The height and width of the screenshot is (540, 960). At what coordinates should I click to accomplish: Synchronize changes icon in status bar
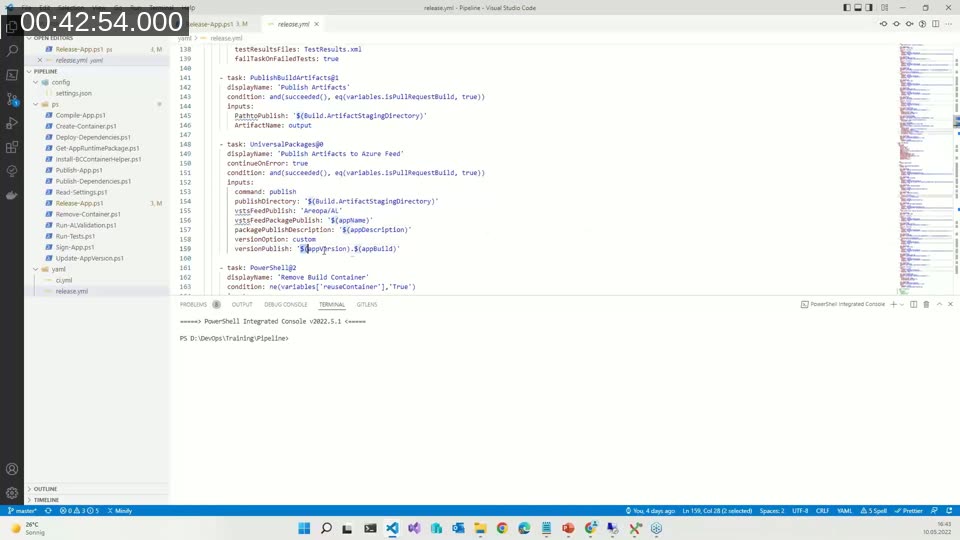point(48,511)
